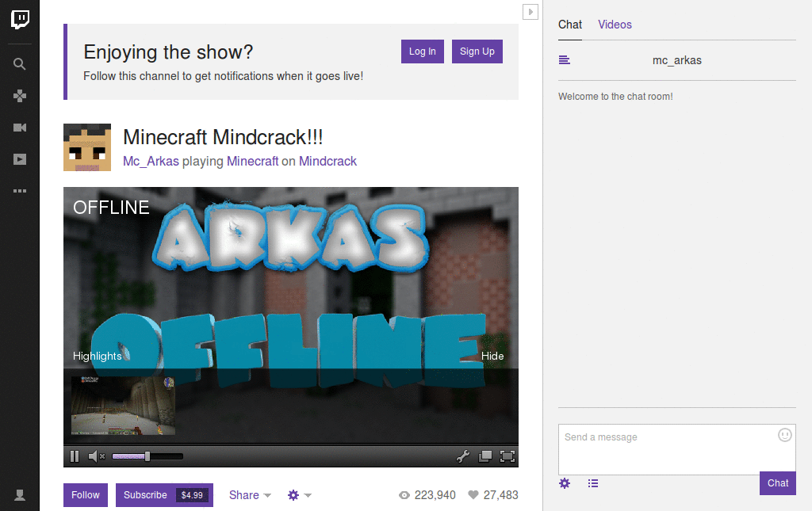812x511 pixels.
Task: Switch to the Videos tab
Action: coord(615,25)
